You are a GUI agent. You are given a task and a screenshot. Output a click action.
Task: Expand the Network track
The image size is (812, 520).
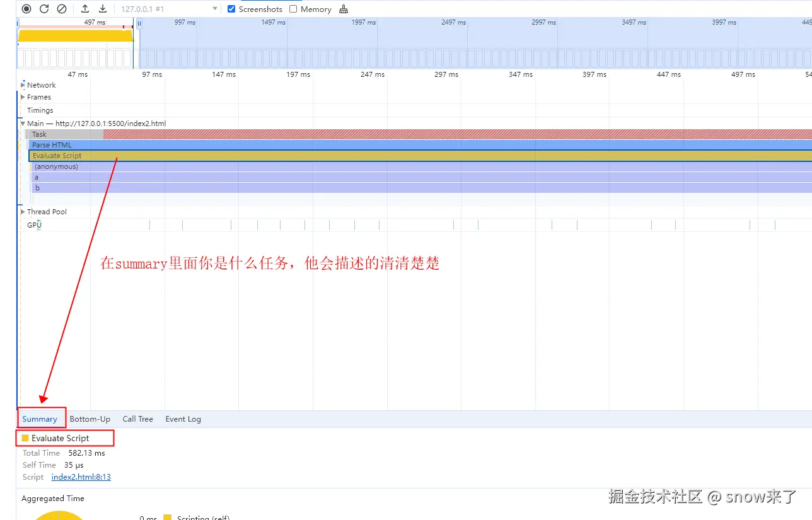(x=23, y=85)
